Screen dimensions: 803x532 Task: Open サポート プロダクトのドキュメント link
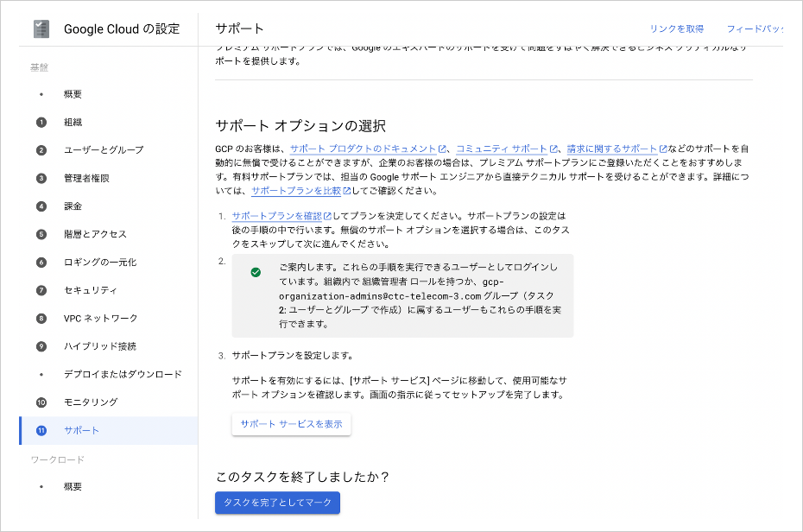point(364,149)
